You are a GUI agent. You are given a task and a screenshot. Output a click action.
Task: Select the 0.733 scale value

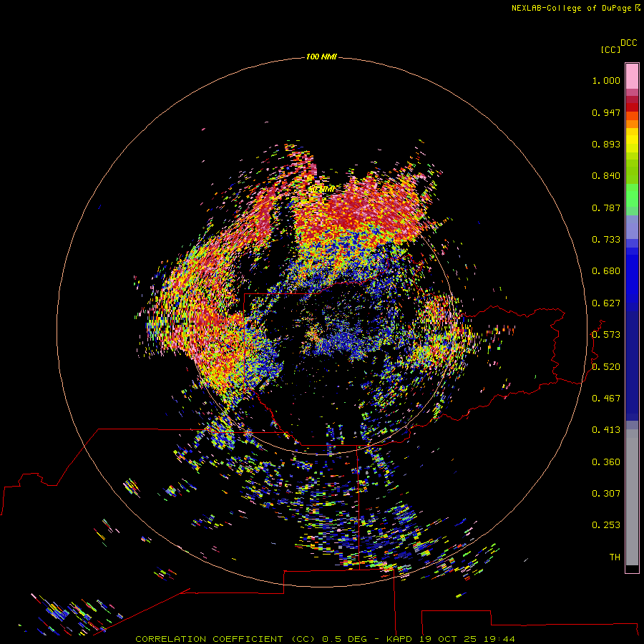coord(606,240)
